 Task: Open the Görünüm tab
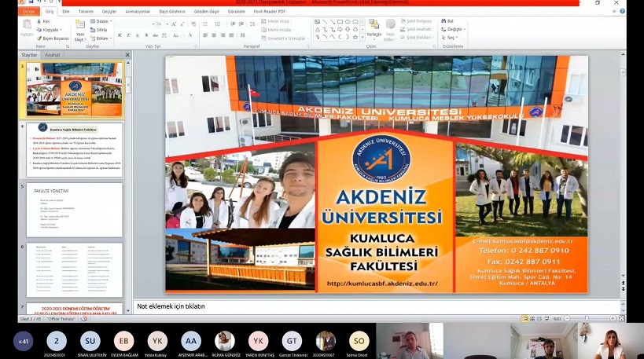(236, 12)
